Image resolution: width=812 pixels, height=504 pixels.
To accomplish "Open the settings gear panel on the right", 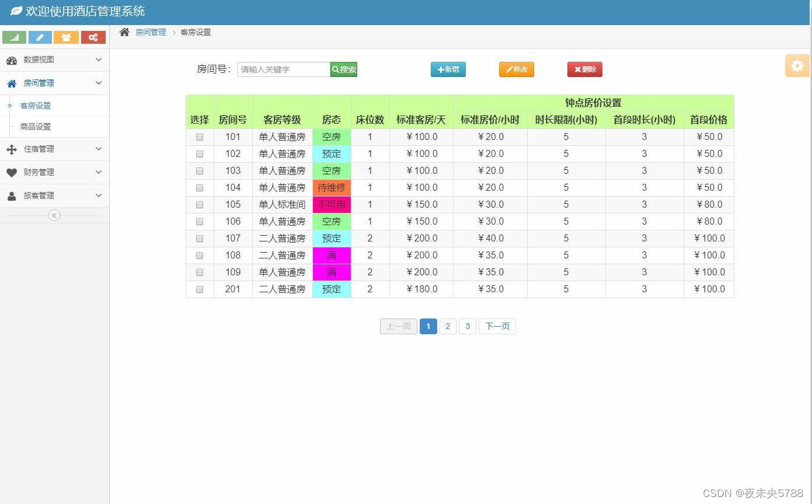I will click(797, 66).
